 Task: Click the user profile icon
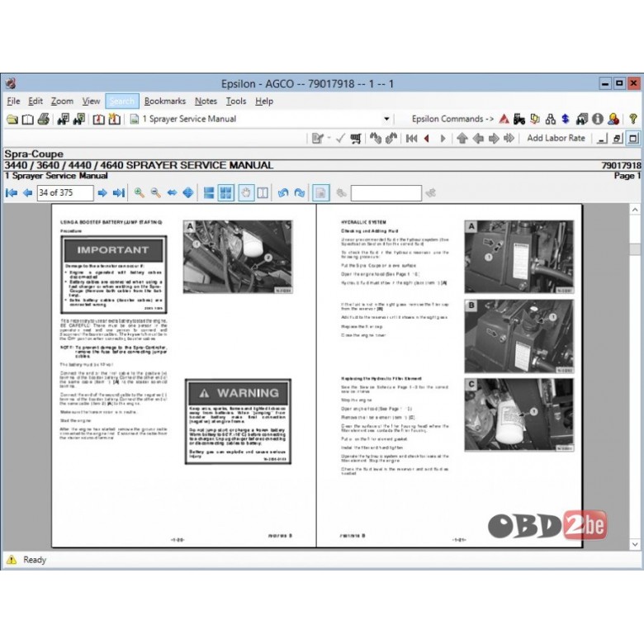click(x=613, y=119)
